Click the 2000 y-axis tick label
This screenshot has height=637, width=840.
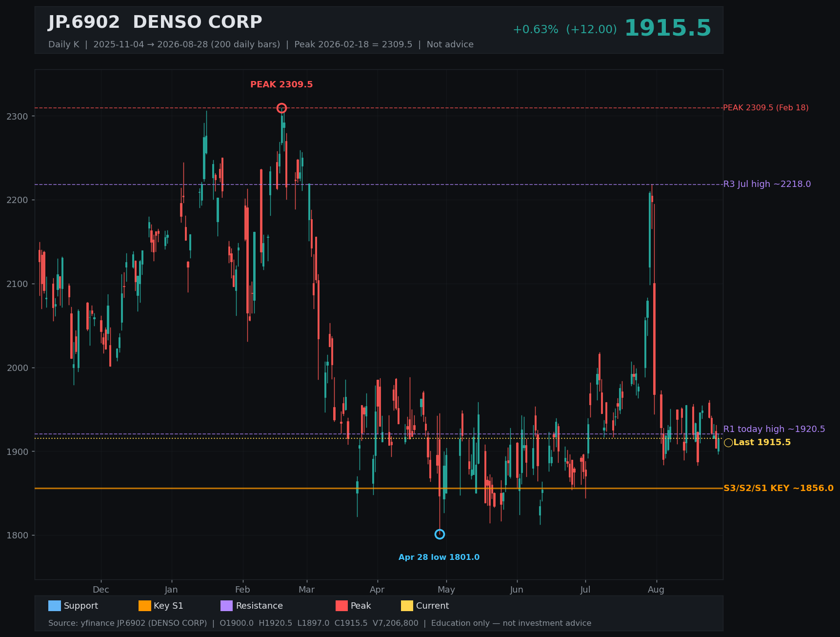click(x=18, y=368)
